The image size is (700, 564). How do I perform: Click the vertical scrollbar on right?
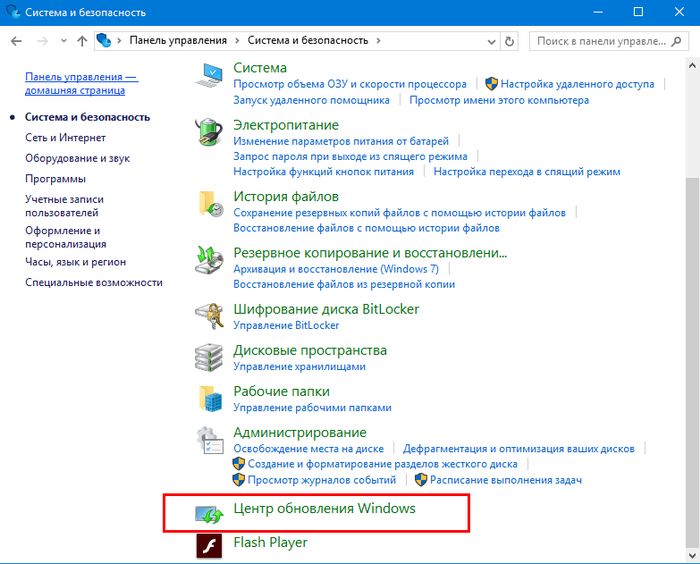[691, 300]
